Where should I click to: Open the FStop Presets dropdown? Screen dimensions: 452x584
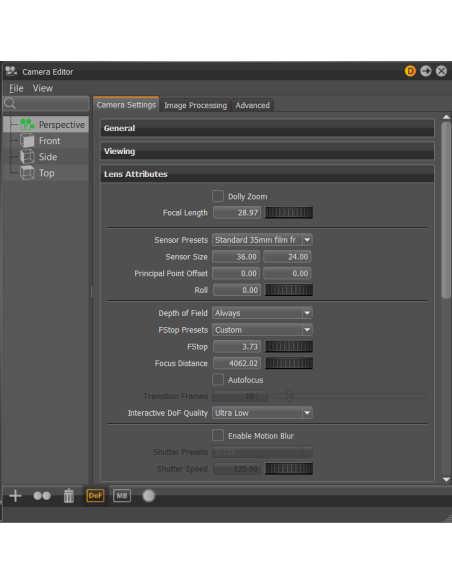point(262,330)
